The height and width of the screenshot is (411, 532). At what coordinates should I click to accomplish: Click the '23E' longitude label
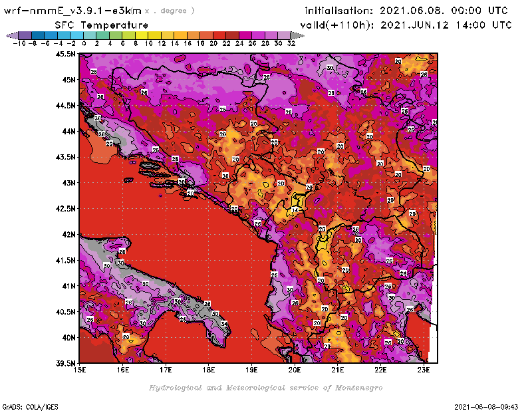[423, 370]
